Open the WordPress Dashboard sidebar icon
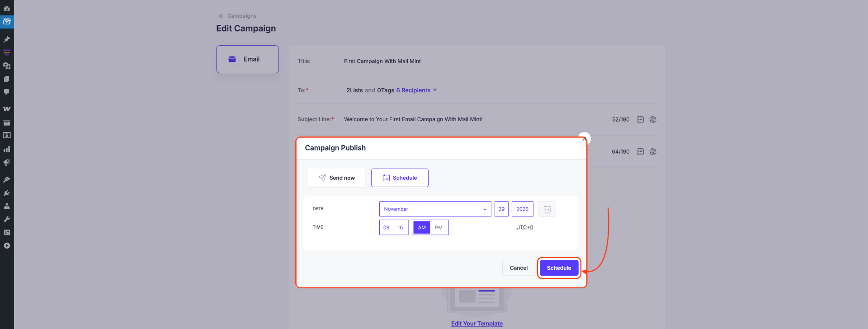868x329 pixels. (x=7, y=9)
